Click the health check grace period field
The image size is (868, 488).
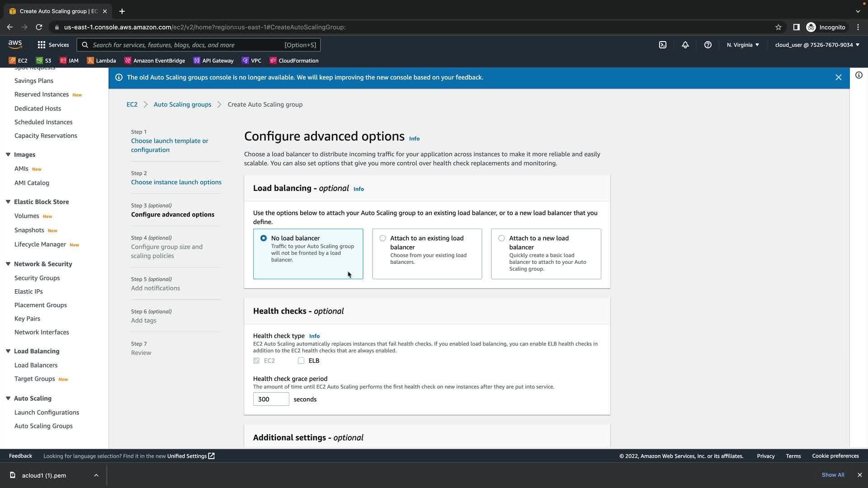click(270, 399)
